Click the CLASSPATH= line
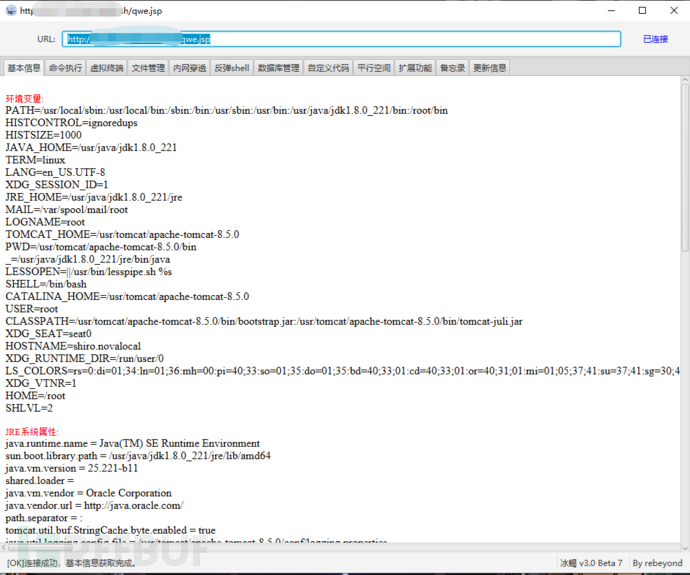This screenshot has height=575, width=690. [x=264, y=321]
